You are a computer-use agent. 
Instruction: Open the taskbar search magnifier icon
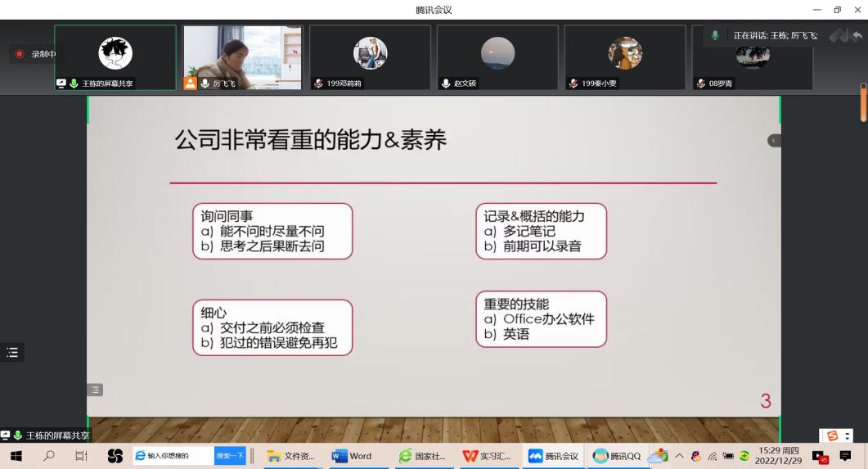(47, 456)
